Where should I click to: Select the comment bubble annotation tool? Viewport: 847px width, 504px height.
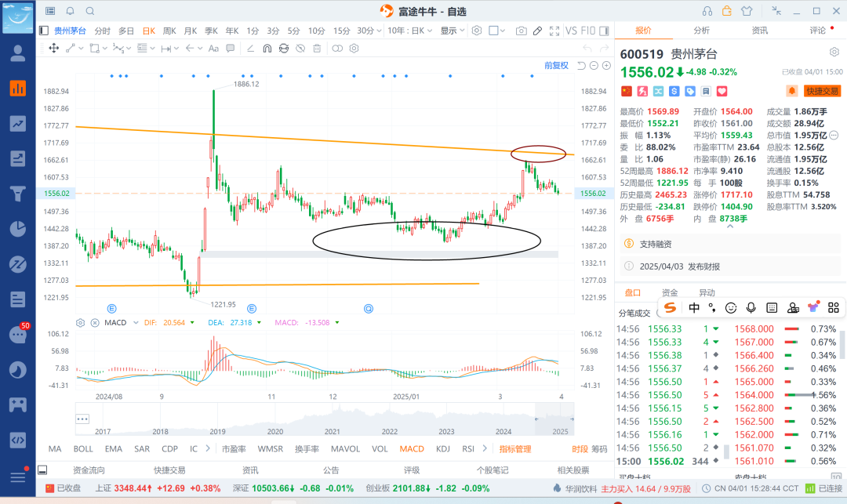point(231,49)
